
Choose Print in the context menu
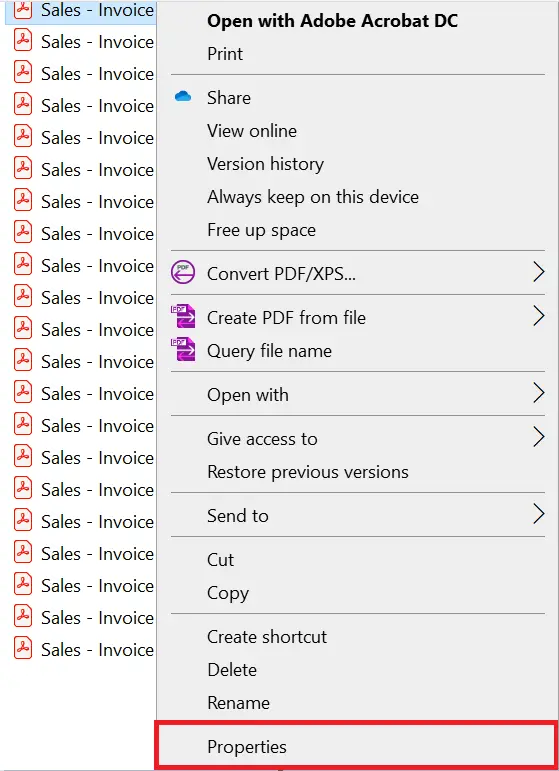pyautogui.click(x=225, y=54)
